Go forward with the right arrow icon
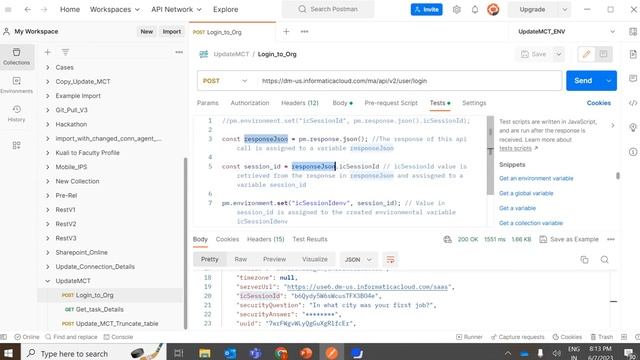 coord(44,9)
